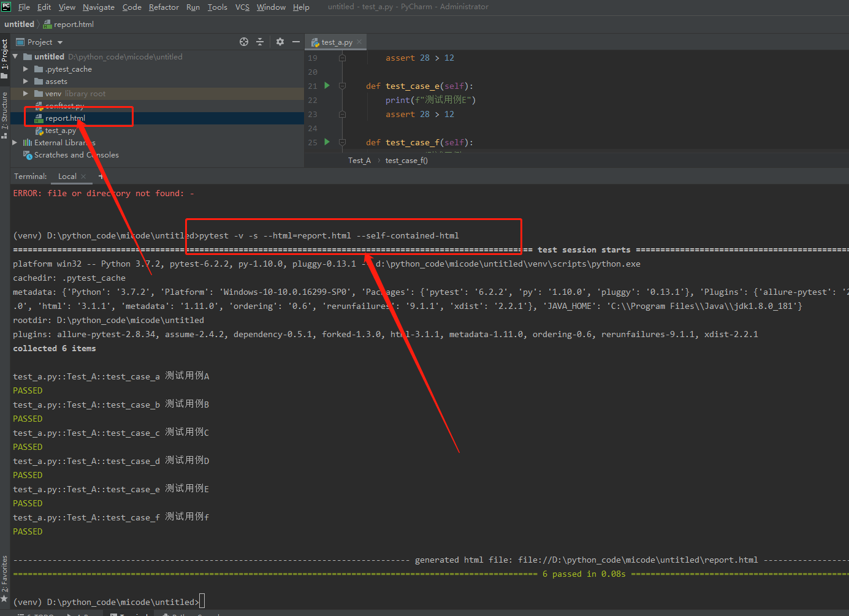The height and width of the screenshot is (616, 849).
Task: Open generated report.html file link in terminal
Action: [638, 560]
